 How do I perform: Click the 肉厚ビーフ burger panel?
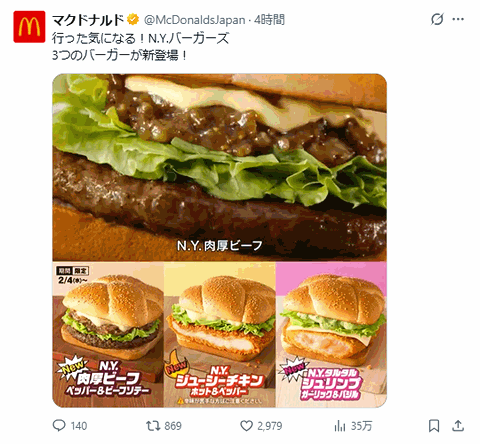pos(108,334)
